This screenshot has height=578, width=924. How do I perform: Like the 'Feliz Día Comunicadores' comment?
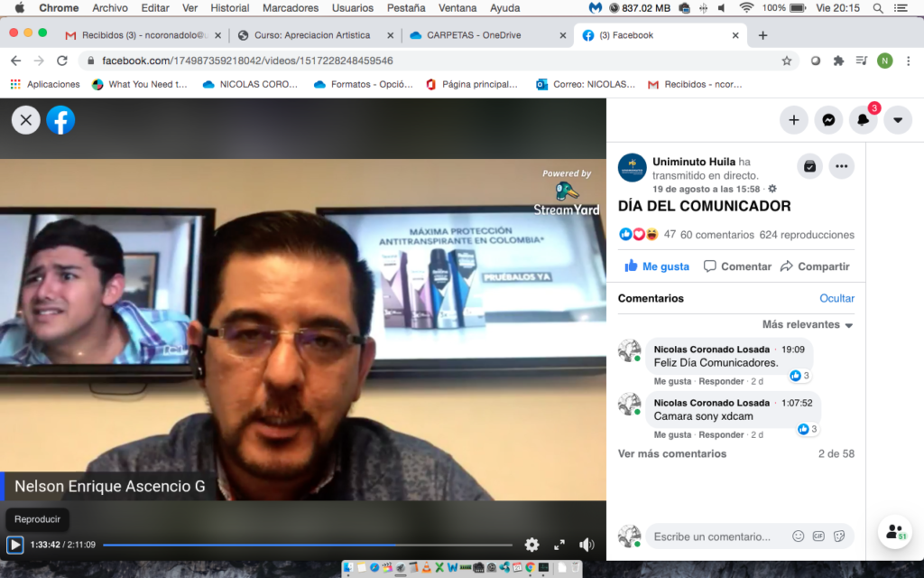[672, 382]
